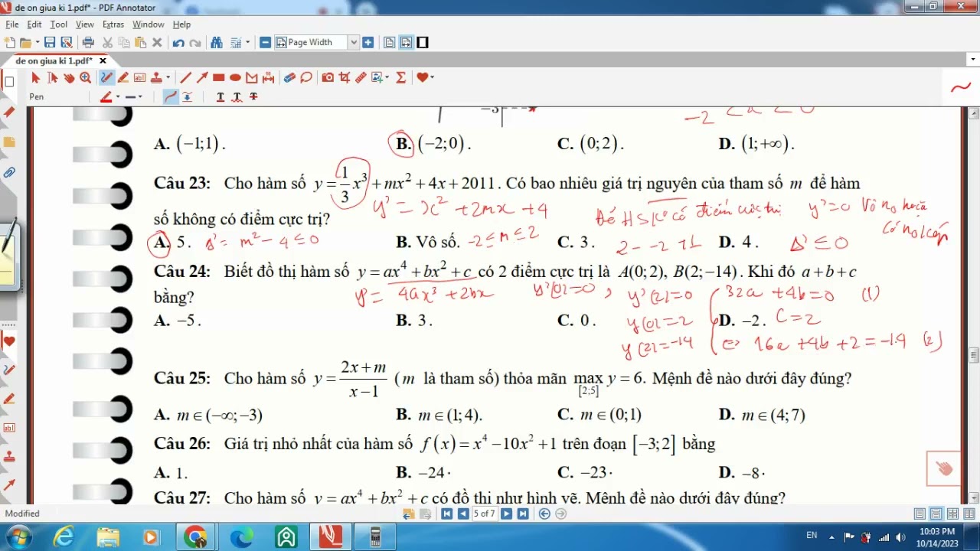Expand the pen color dropdown arrow
This screenshot has width=980, height=551.
117,97
